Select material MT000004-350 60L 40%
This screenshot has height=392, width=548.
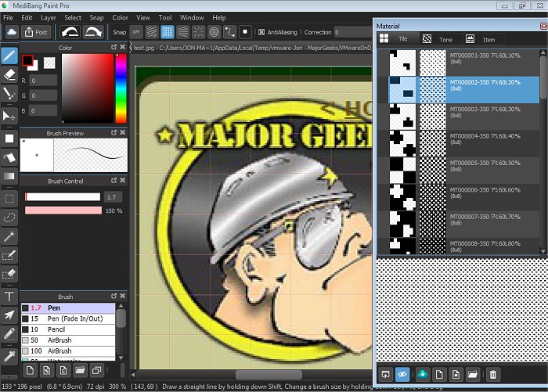click(464, 143)
